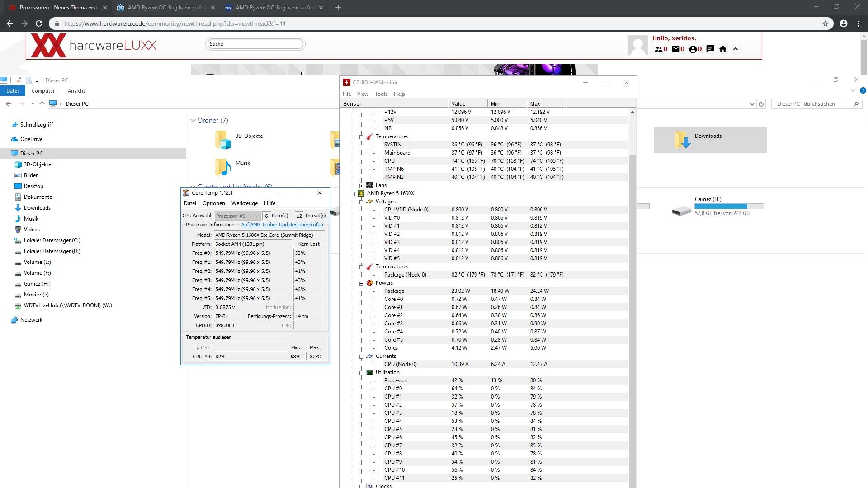
Task: Collapse the AMD Ryzen 5 1600X node
Action: 354,193
